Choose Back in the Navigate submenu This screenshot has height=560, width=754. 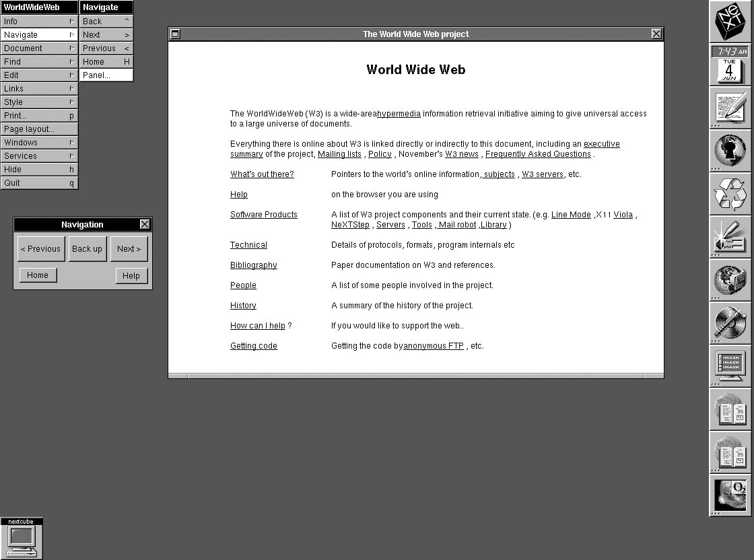pyautogui.click(x=106, y=21)
